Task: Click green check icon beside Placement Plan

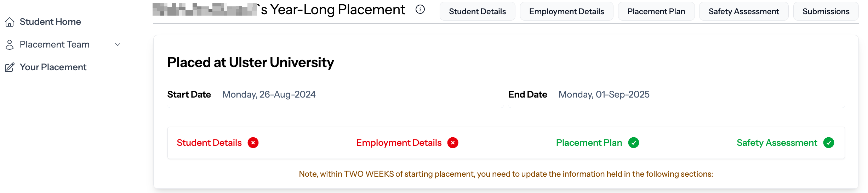Action: 634,143
